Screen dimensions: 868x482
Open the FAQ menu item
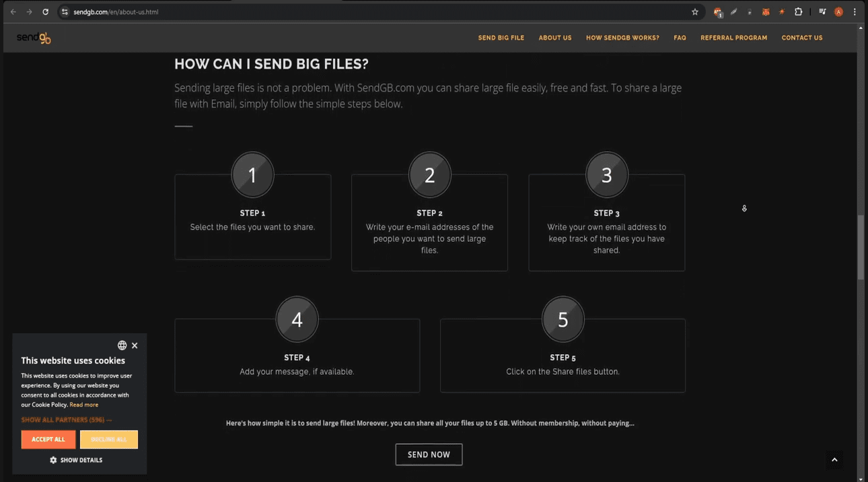pos(680,38)
